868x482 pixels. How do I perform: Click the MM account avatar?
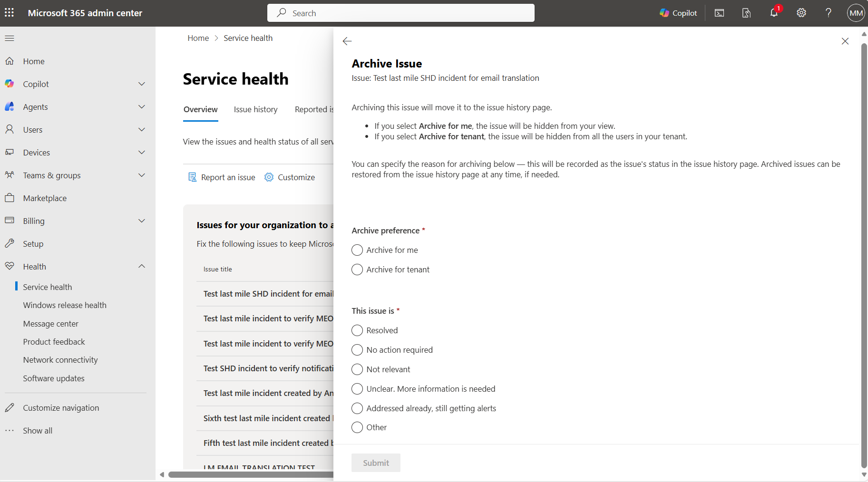[x=855, y=13]
